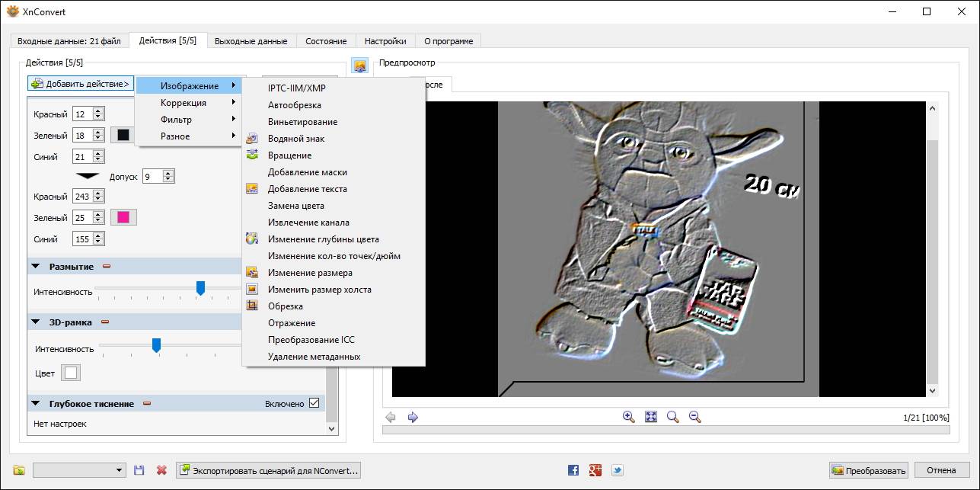Screen dimensions: 980x490
Task: Remove the Глубокое тиснение action (minus icon)
Action: click(147, 403)
